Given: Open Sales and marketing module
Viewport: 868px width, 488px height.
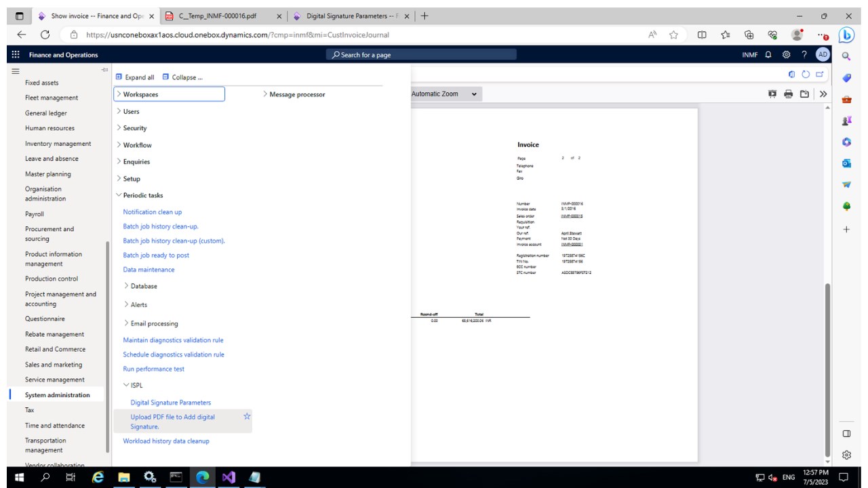Looking at the screenshot, I should tap(54, 365).
